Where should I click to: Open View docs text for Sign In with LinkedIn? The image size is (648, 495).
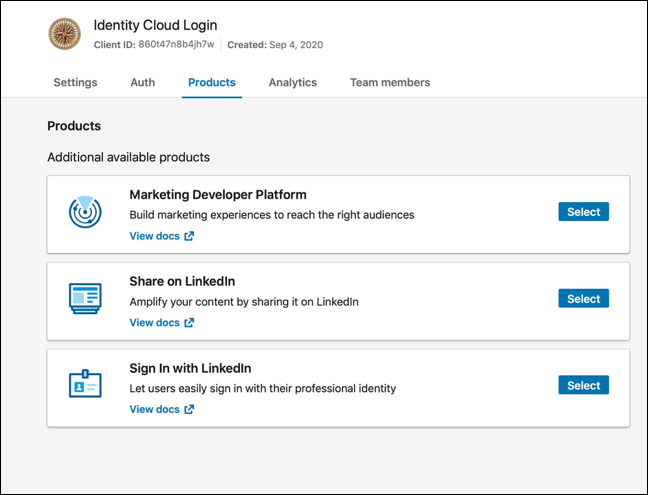[x=154, y=410]
